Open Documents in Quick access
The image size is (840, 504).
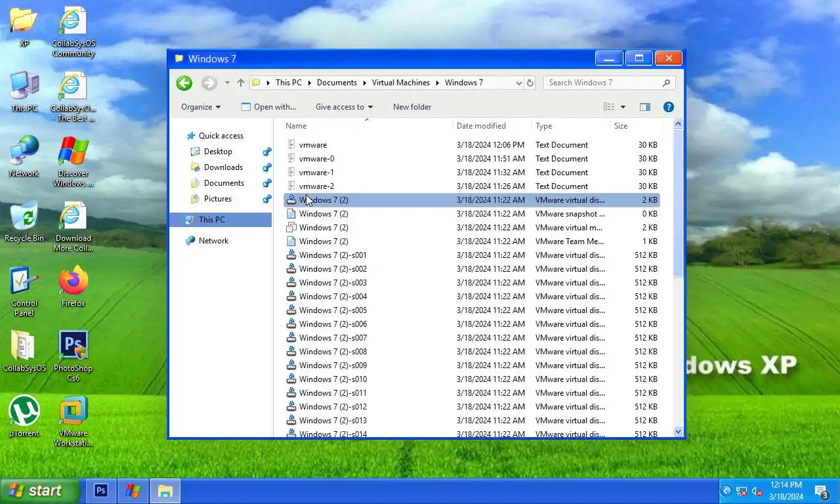click(x=224, y=183)
